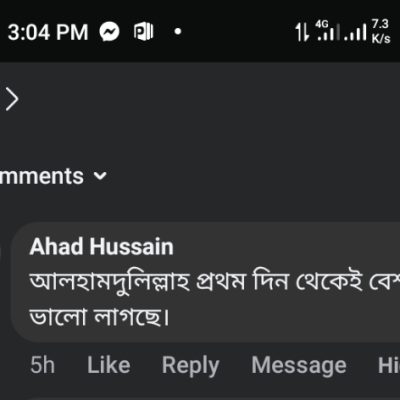The width and height of the screenshot is (400, 400).
Task: Message the commenter Ahad Hussain
Action: [x=299, y=366]
